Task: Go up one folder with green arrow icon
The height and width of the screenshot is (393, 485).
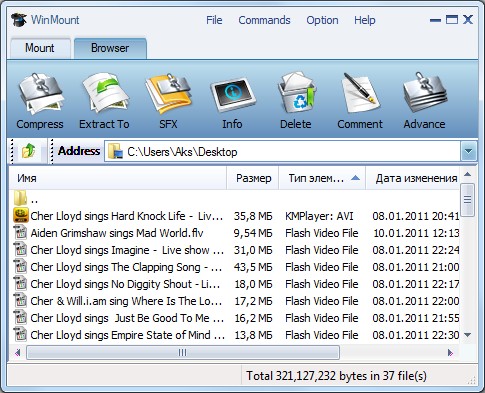Action: 28,151
